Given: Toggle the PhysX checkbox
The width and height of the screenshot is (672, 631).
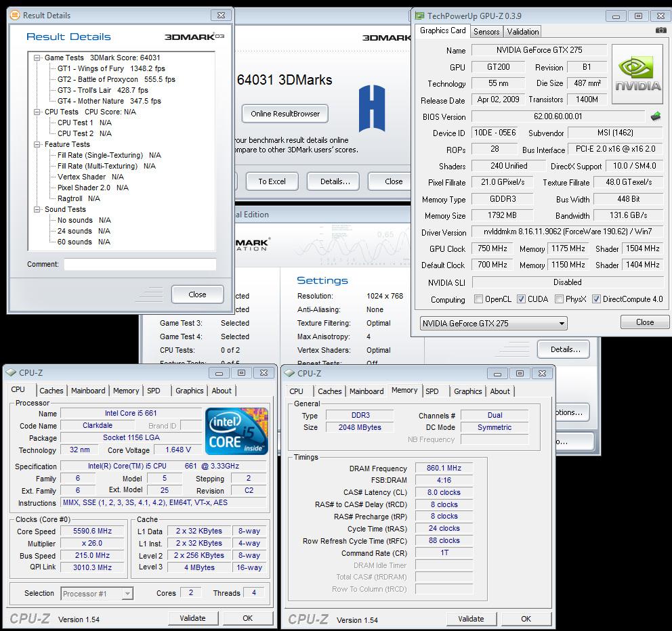Looking at the screenshot, I should tap(559, 299).
